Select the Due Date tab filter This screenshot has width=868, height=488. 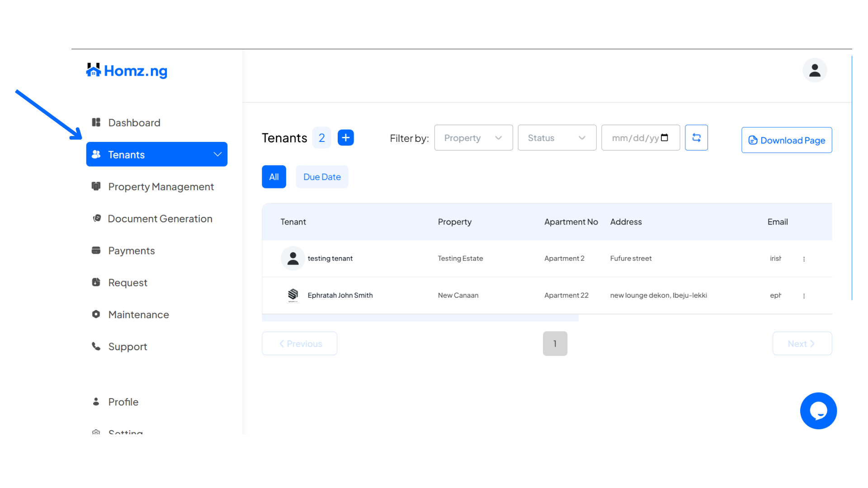pos(322,176)
